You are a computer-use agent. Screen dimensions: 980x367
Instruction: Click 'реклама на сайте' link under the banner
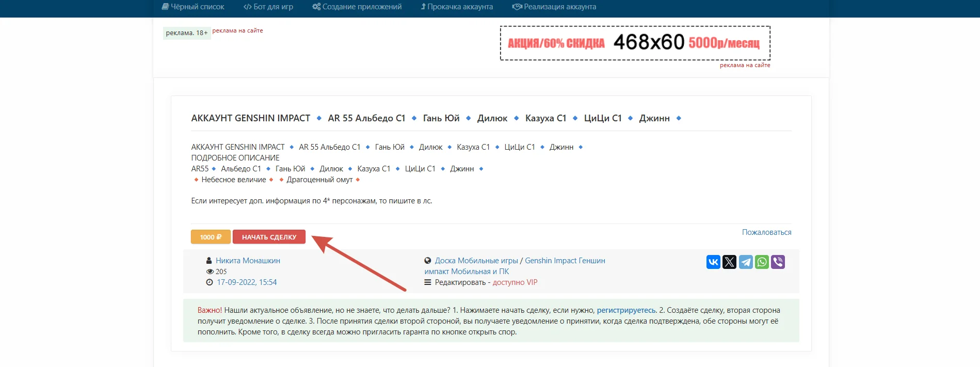point(745,65)
